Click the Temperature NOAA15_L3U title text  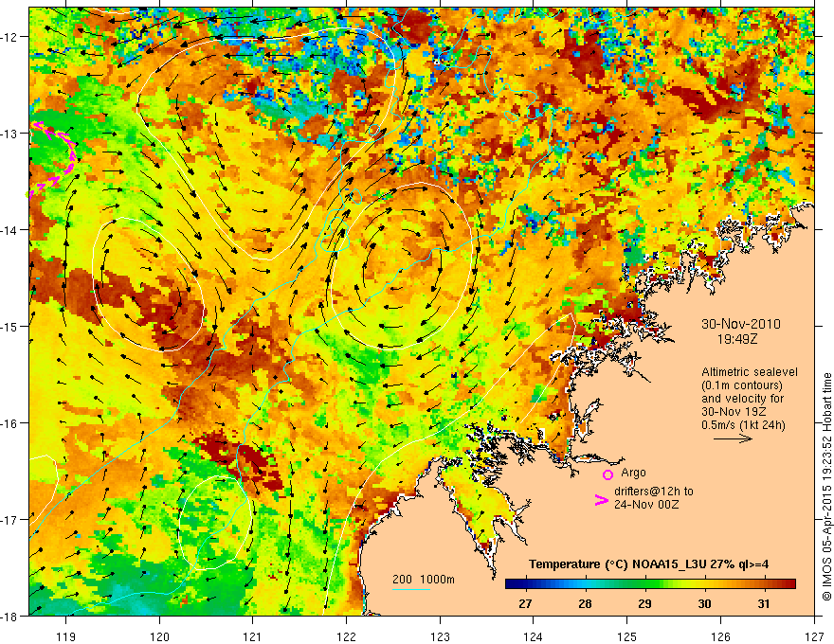point(648,564)
